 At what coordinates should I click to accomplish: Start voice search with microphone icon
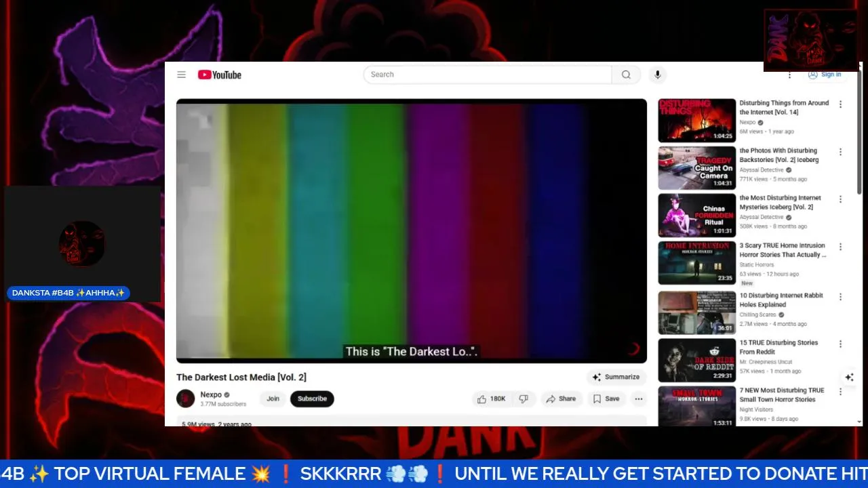657,75
